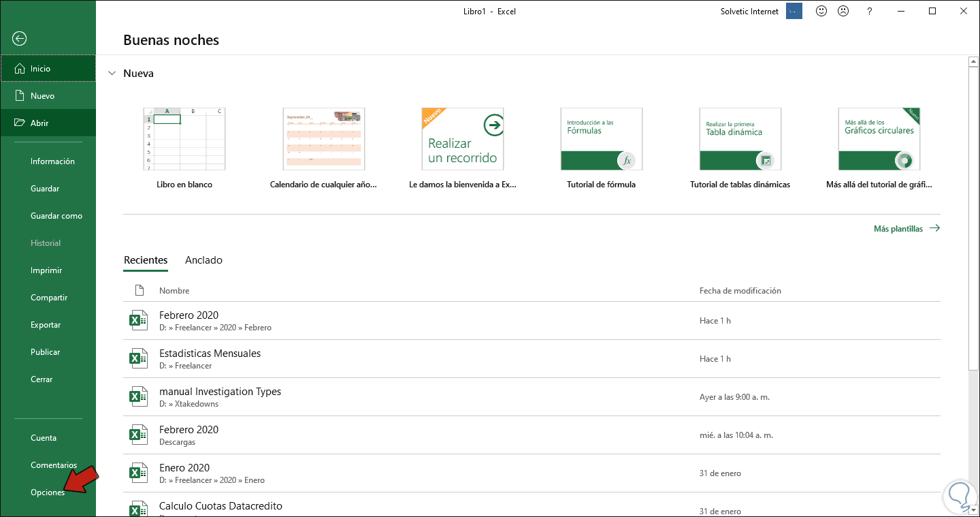980x517 pixels.
Task: Open the Abrir menu item
Action: 39,123
